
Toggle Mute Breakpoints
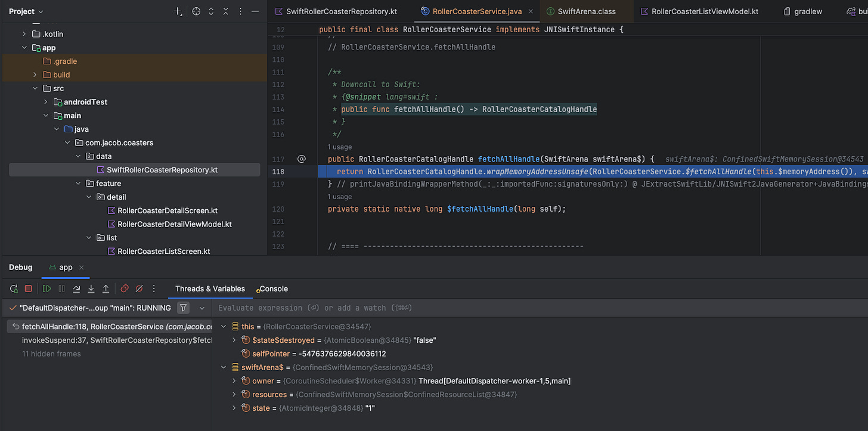139,289
